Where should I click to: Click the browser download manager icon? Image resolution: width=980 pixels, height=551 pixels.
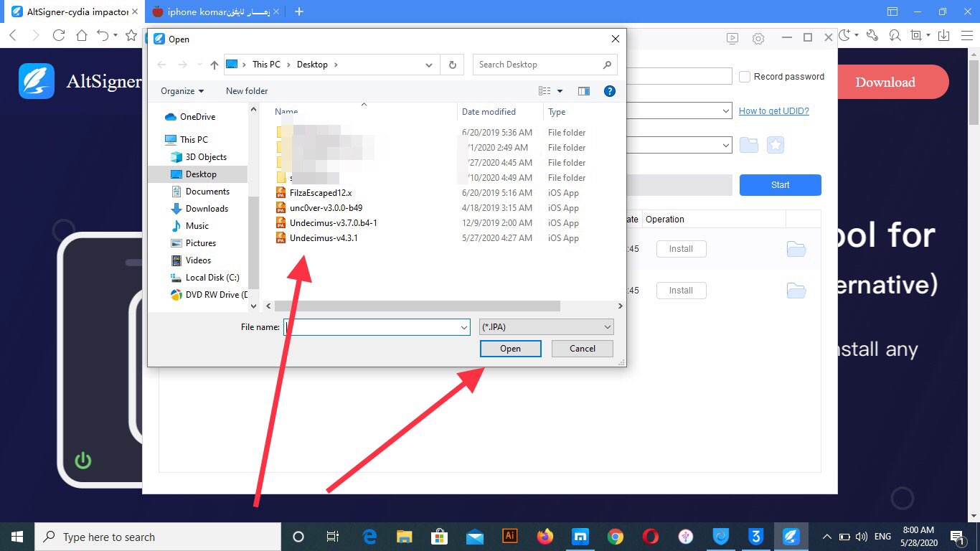coord(944,35)
